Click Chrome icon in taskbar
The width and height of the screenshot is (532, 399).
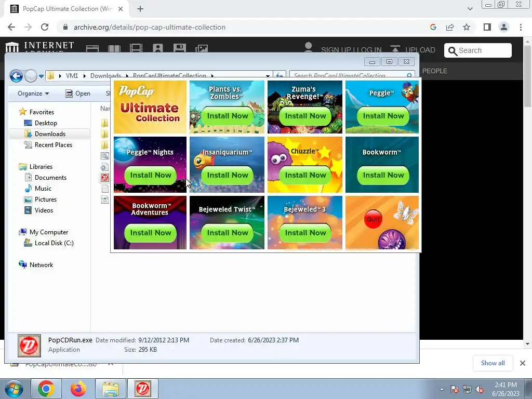tap(46, 389)
